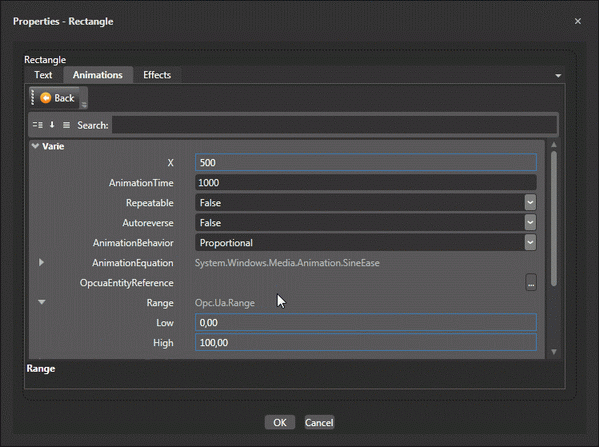
Task: Open OpcuaEntityReference ellipsis browse button
Action: coord(531,282)
